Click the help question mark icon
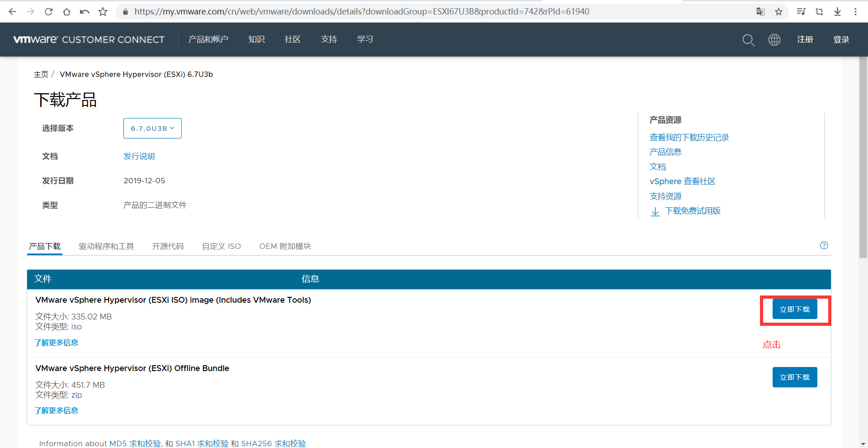Viewport: 868px width, 448px height. 824,245
